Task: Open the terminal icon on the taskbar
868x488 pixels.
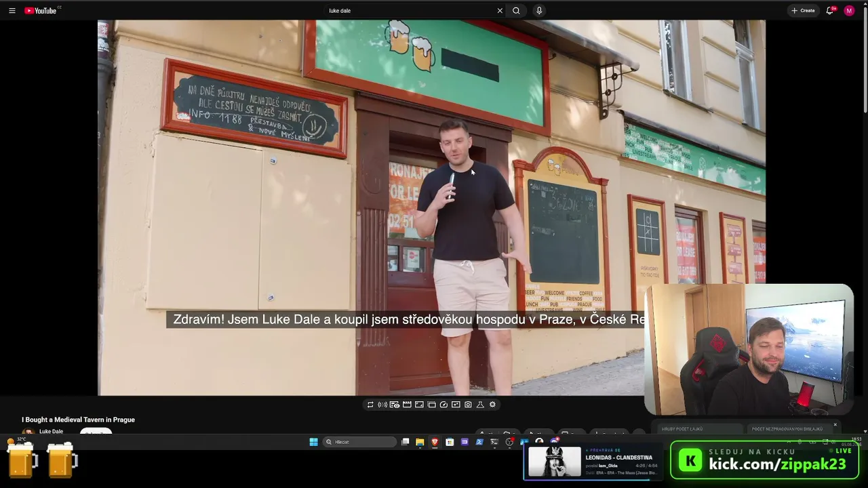Action: (494, 442)
